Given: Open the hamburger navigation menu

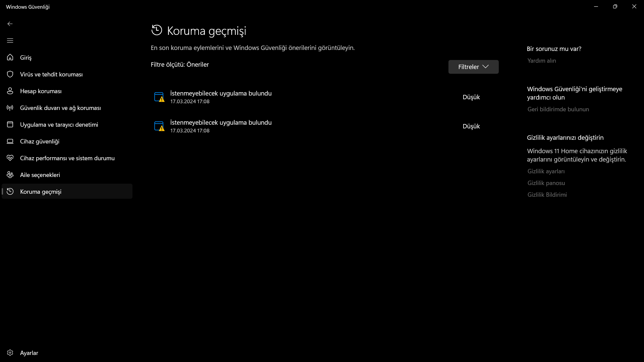Looking at the screenshot, I should coord(10,41).
